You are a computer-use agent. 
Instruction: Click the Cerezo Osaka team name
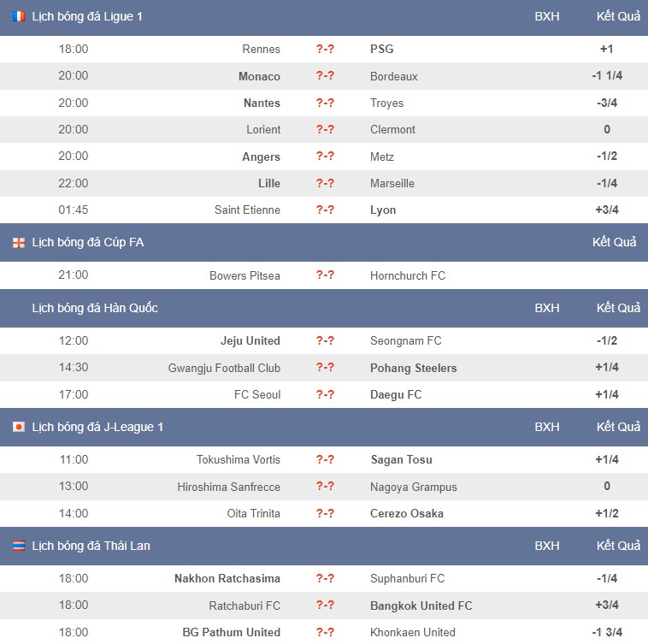click(x=407, y=513)
